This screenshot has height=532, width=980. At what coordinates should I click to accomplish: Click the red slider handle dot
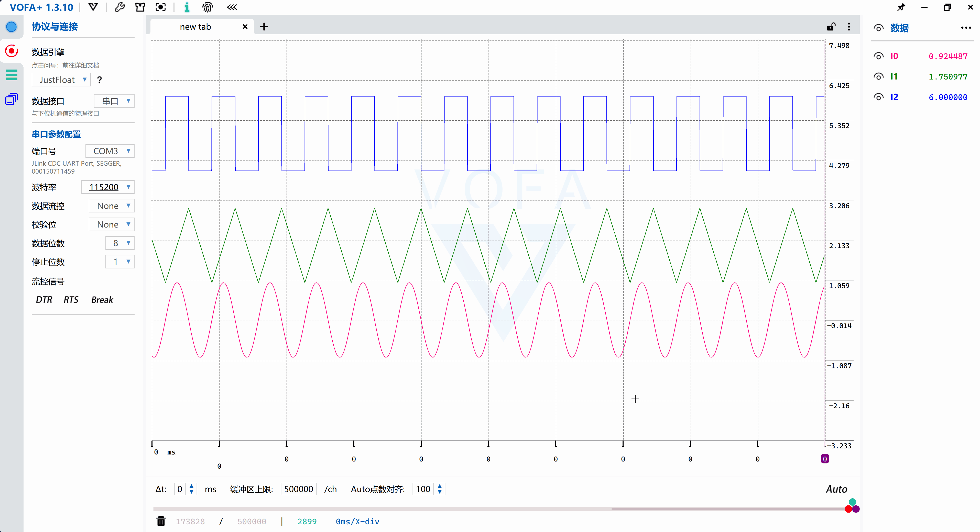pyautogui.click(x=848, y=509)
